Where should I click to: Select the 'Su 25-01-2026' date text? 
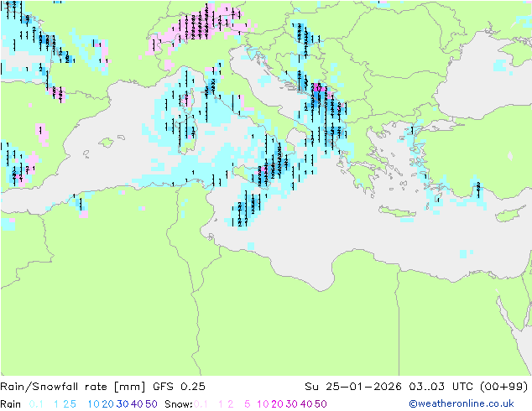pyautogui.click(x=353, y=387)
